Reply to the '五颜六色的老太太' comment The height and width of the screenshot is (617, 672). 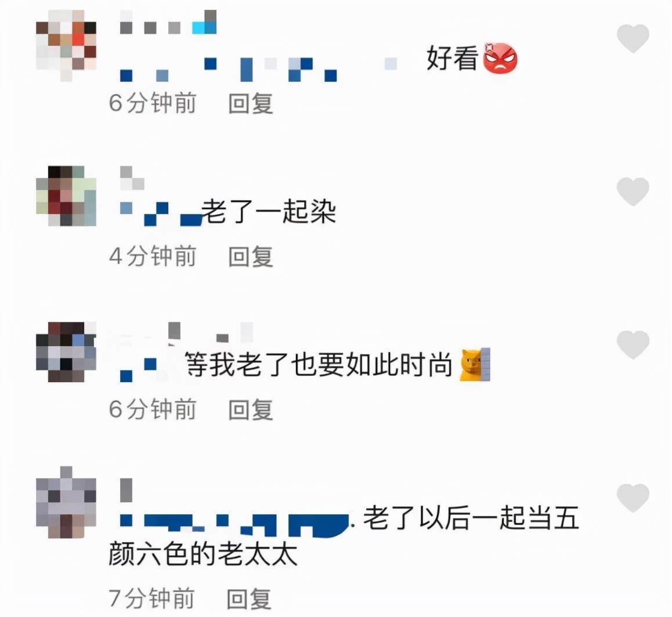pos(249,598)
